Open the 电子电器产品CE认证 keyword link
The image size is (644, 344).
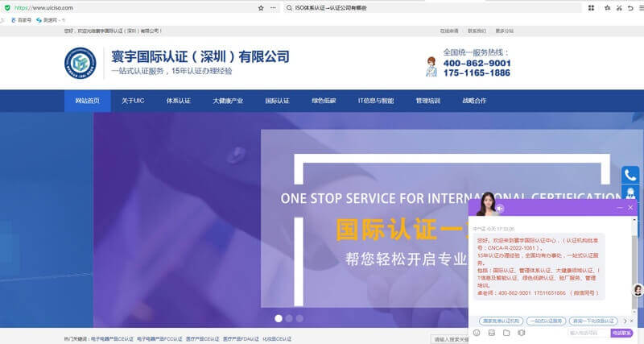(112, 339)
